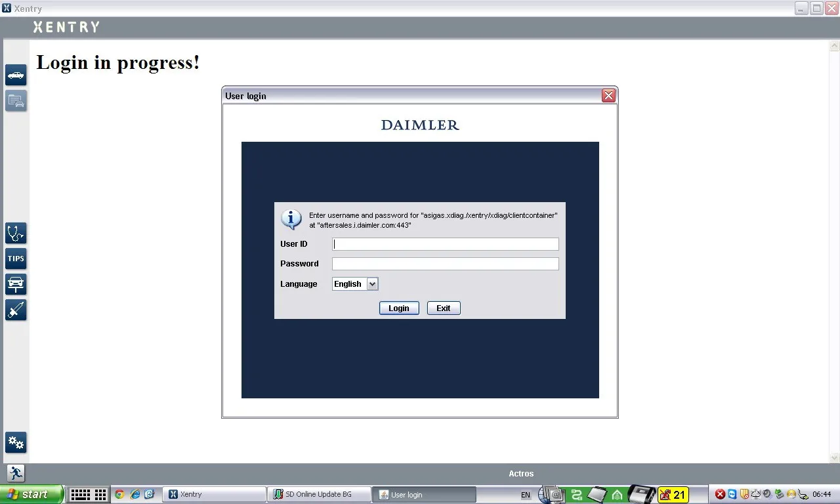Click the globe email icon in taskbar

tap(551, 494)
